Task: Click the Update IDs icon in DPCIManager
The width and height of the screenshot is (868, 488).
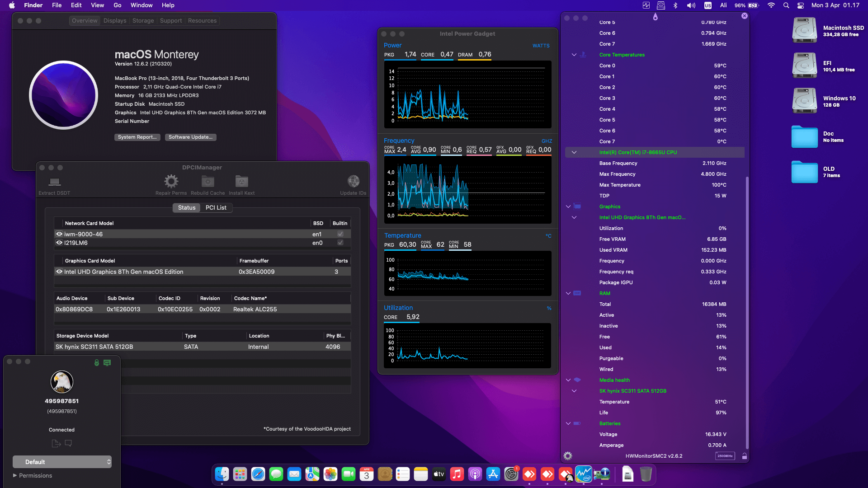Action: coord(353,181)
